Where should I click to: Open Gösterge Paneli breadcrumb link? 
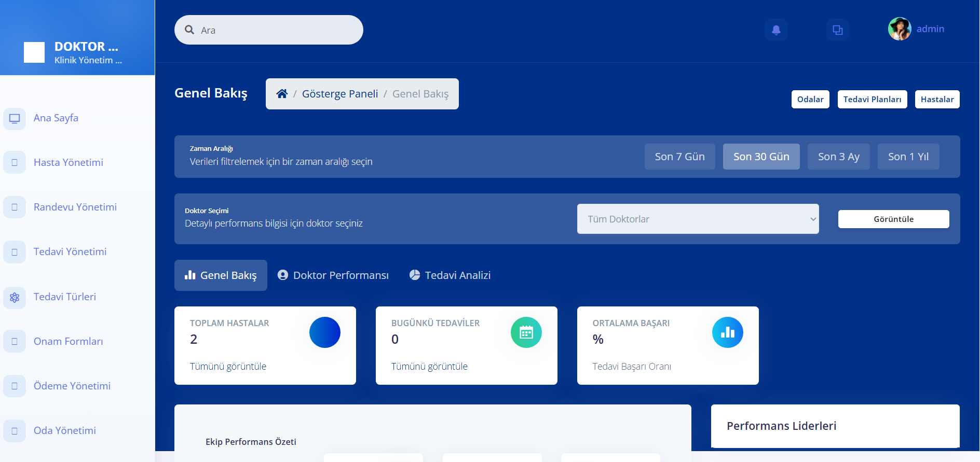[340, 94]
